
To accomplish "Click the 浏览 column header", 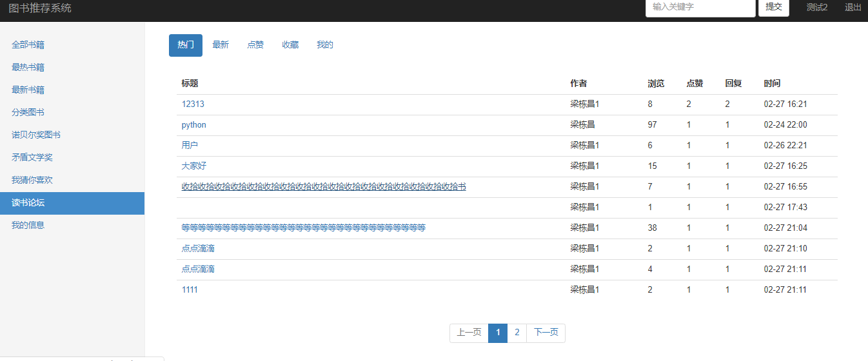I will (x=656, y=83).
